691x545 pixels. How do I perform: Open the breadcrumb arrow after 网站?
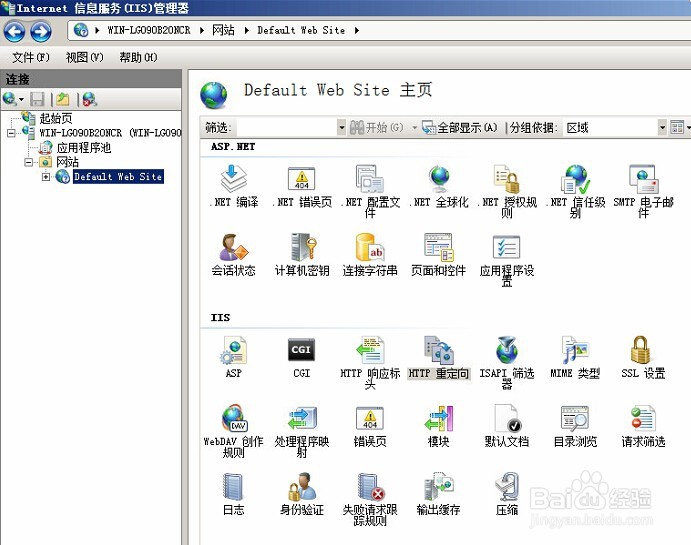click(x=246, y=30)
